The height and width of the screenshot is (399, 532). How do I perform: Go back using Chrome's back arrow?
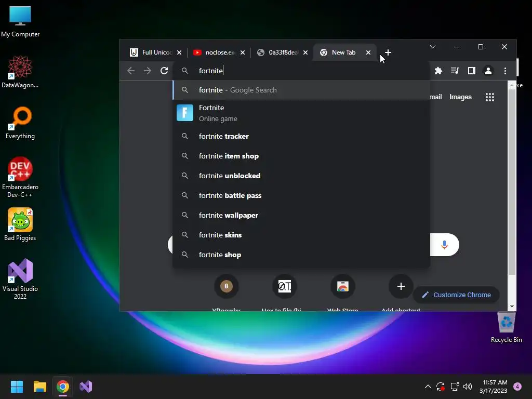coord(131,71)
